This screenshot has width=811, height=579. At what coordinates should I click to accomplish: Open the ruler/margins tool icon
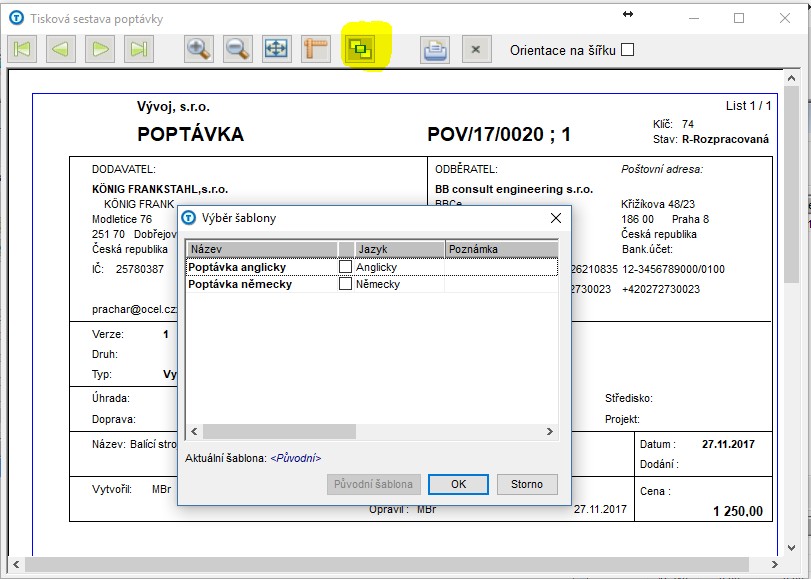(x=316, y=49)
